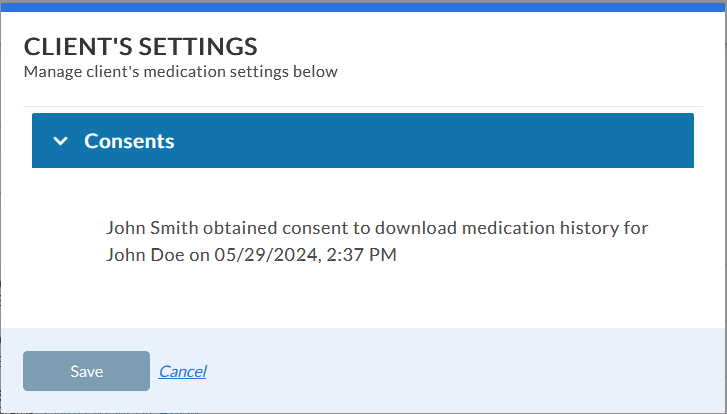Click the divider line below the subtitle
The width and height of the screenshot is (727, 414).
363,106
